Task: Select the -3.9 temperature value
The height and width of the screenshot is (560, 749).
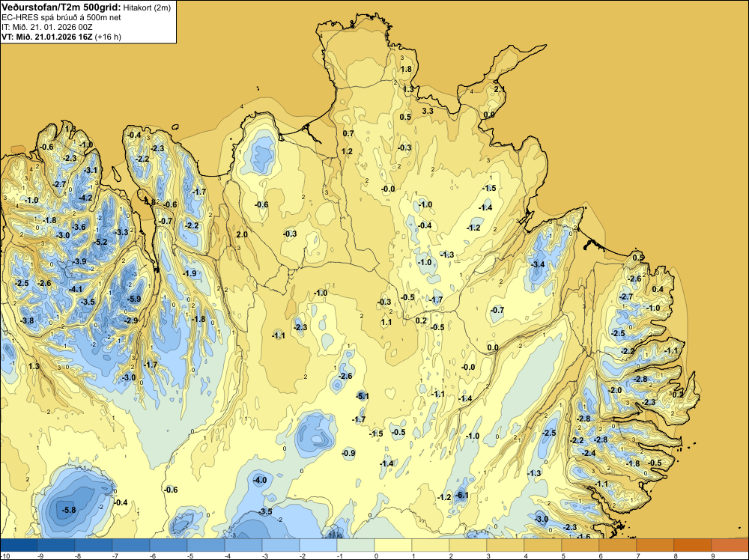Action: [x=80, y=261]
